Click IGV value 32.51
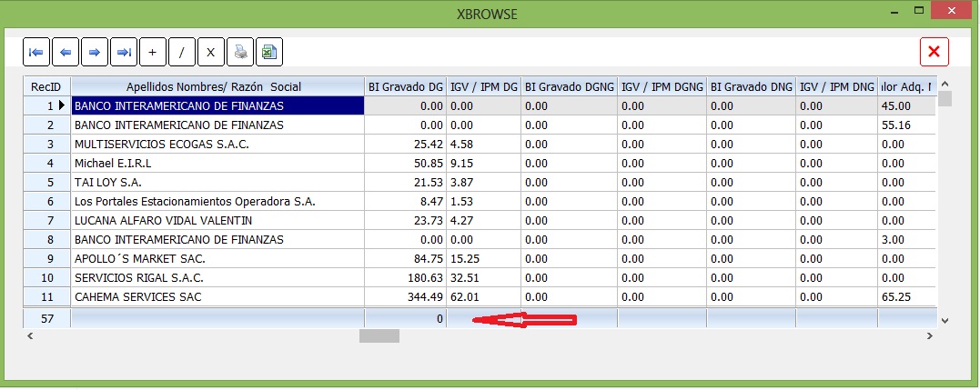This screenshot has height=390, width=980. coord(464,277)
